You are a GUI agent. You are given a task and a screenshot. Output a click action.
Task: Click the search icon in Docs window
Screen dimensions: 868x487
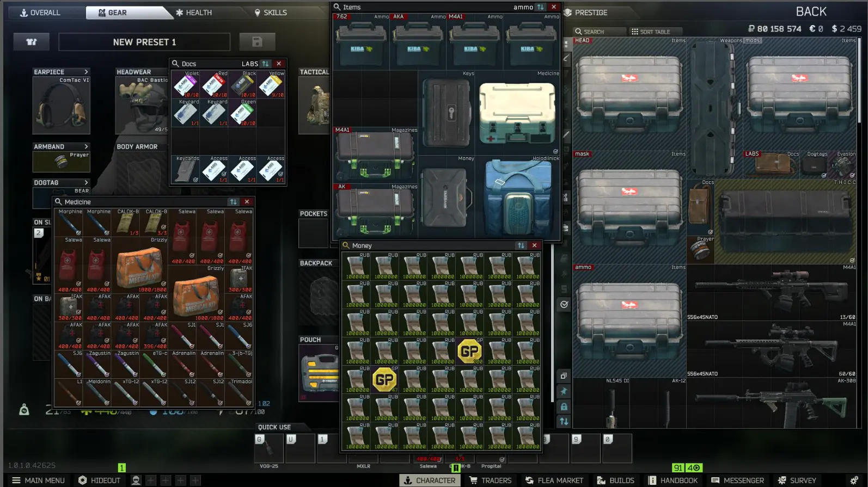[x=175, y=64]
